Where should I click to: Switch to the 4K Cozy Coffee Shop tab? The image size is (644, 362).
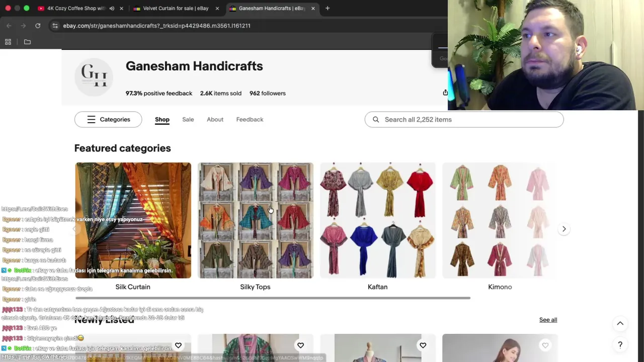point(75,8)
